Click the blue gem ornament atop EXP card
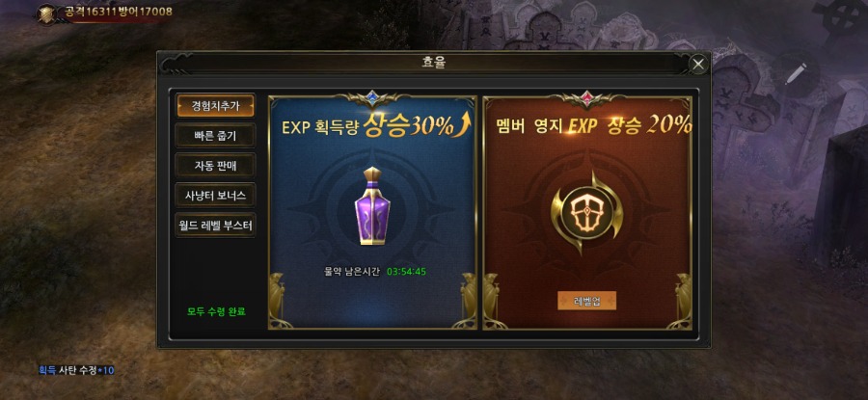The image size is (868, 400). point(372,98)
